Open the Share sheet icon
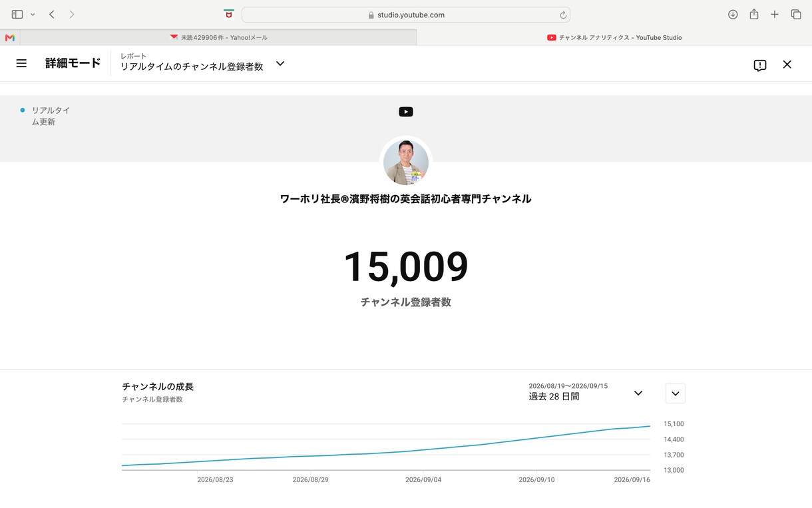The height and width of the screenshot is (508, 812). click(754, 15)
